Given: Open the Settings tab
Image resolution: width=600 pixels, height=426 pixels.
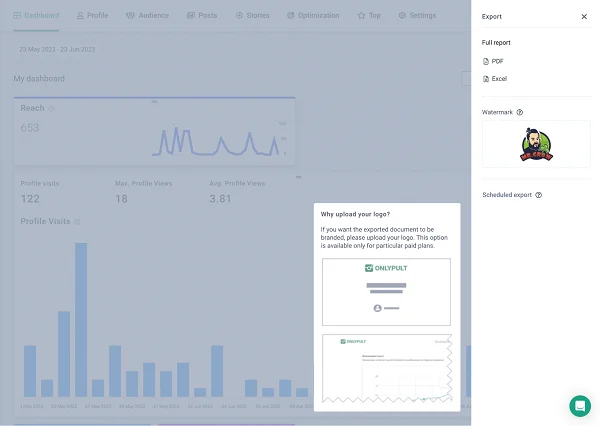Looking at the screenshot, I should click(417, 16).
